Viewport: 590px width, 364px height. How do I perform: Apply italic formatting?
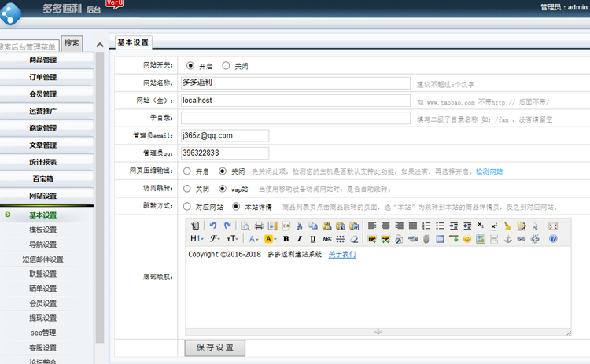click(300, 239)
